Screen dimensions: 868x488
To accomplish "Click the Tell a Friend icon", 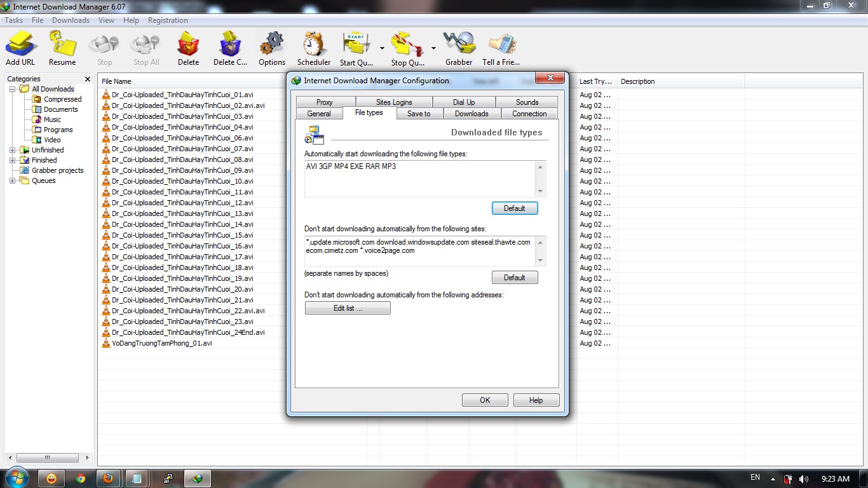I will point(501,49).
